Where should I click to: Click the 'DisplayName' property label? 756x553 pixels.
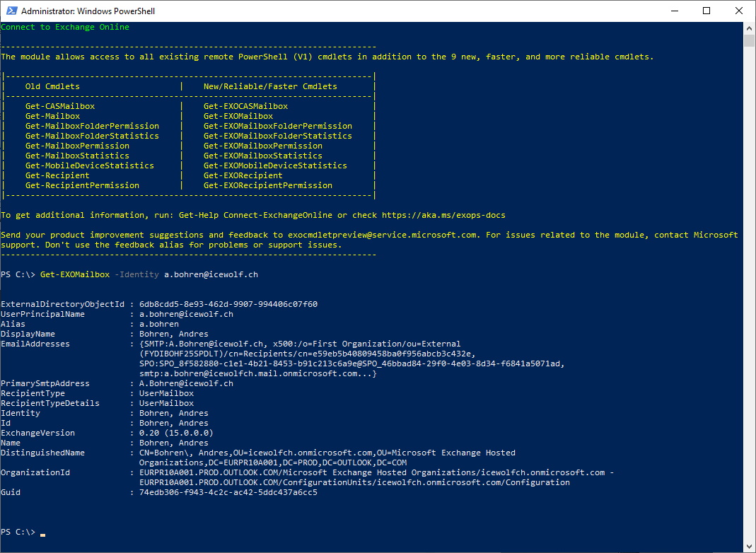click(28, 334)
